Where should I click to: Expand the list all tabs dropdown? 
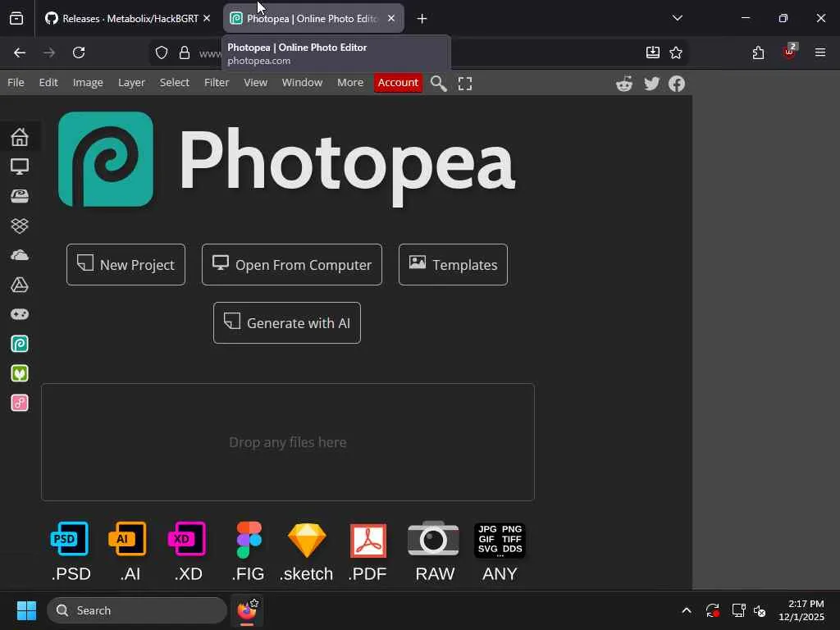click(677, 18)
